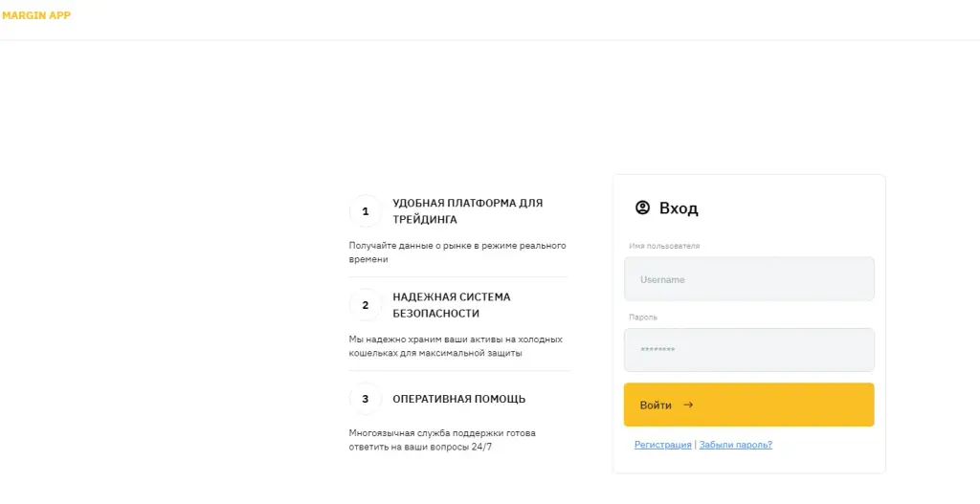Open the Забыли пароль? link
This screenshot has width=980, height=504.
[x=736, y=445]
